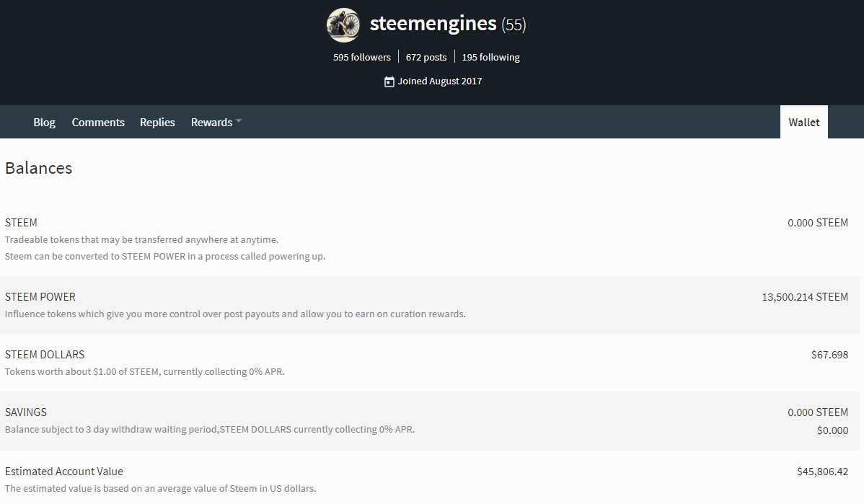Open the 672 posts link
Screen dimensions: 864x504
426,57
